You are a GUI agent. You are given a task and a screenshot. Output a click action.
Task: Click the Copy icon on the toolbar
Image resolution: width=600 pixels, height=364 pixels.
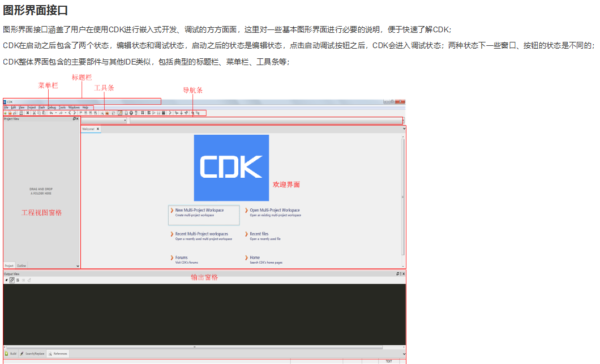(39, 113)
